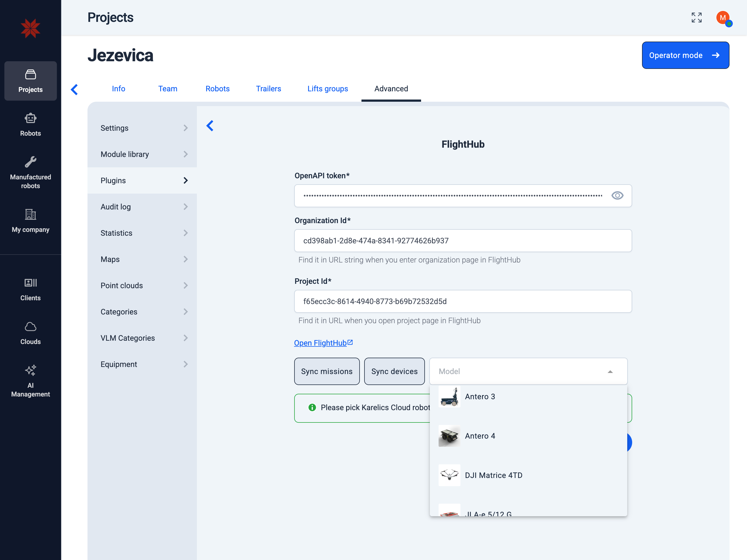
Task: Open Robots section in left sidebar
Action: [x=30, y=125]
